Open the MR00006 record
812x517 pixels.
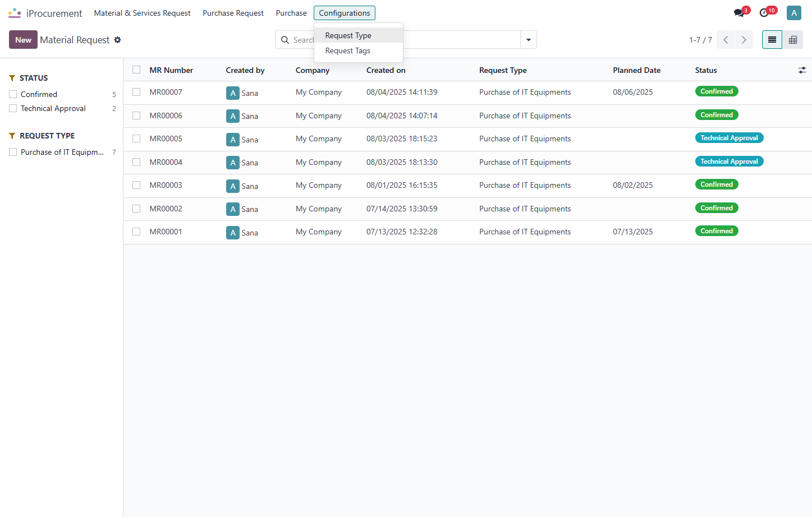166,116
